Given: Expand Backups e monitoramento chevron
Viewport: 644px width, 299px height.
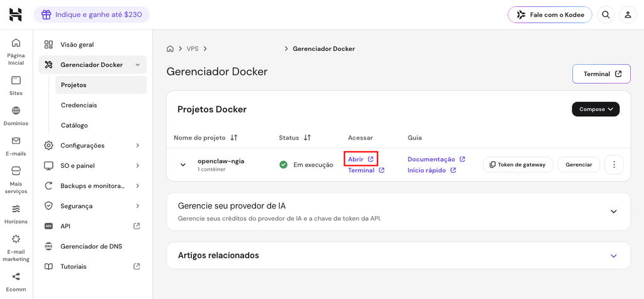Looking at the screenshot, I should tap(138, 186).
